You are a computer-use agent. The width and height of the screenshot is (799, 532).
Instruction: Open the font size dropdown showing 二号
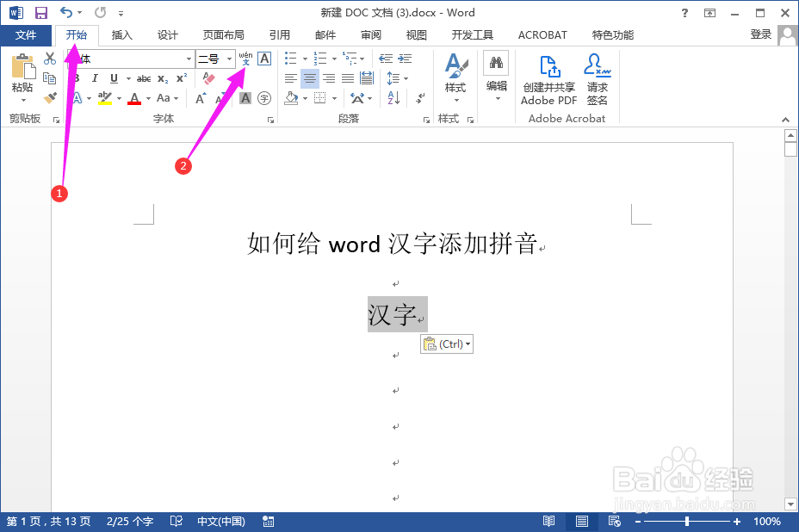click(229, 59)
